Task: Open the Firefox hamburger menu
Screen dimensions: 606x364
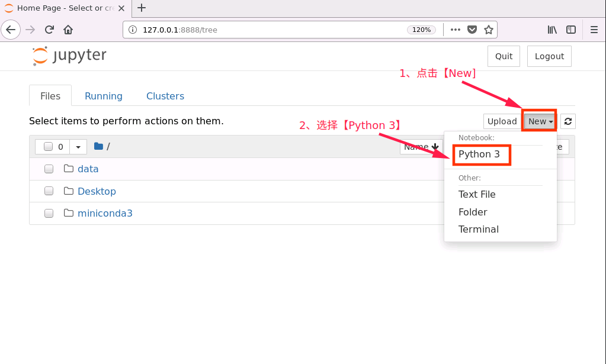Action: point(594,30)
